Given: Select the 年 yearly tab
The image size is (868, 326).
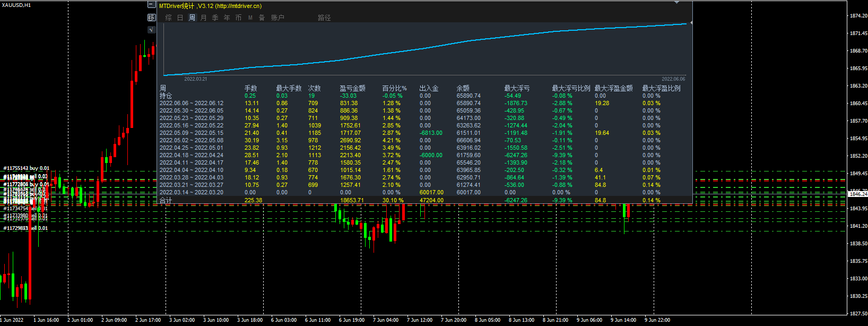Looking at the screenshot, I should [227, 18].
